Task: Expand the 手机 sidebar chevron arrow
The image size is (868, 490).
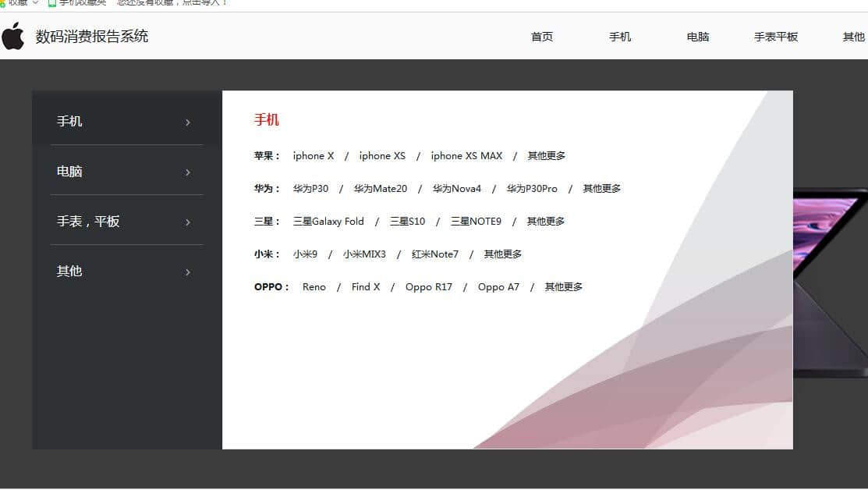Action: tap(188, 123)
